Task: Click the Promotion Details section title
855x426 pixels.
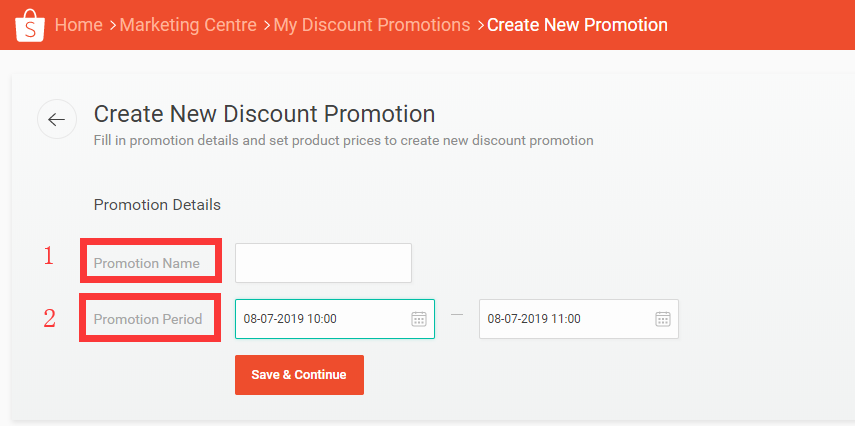Action: pos(157,204)
